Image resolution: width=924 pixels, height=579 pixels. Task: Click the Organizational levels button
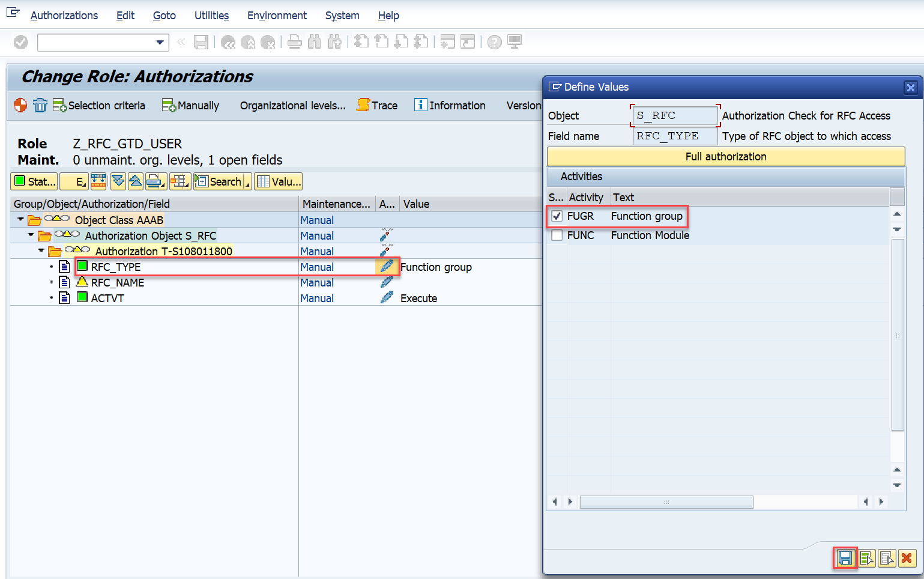292,106
